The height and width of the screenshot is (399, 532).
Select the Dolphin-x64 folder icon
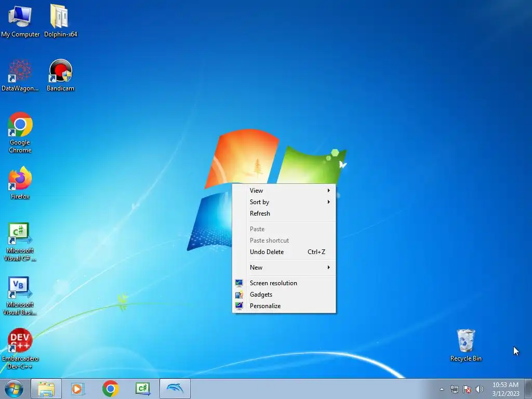point(60,21)
